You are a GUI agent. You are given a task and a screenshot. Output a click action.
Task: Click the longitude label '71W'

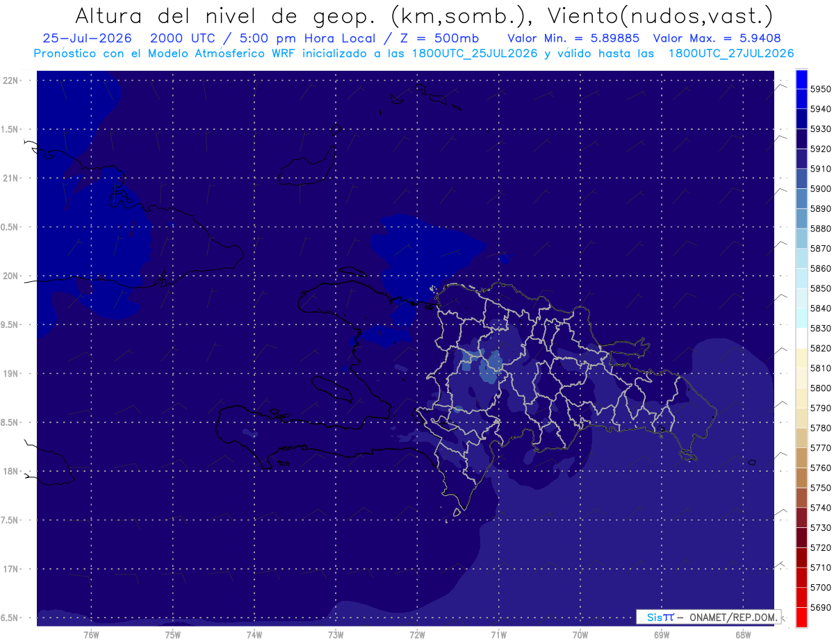[498, 634]
